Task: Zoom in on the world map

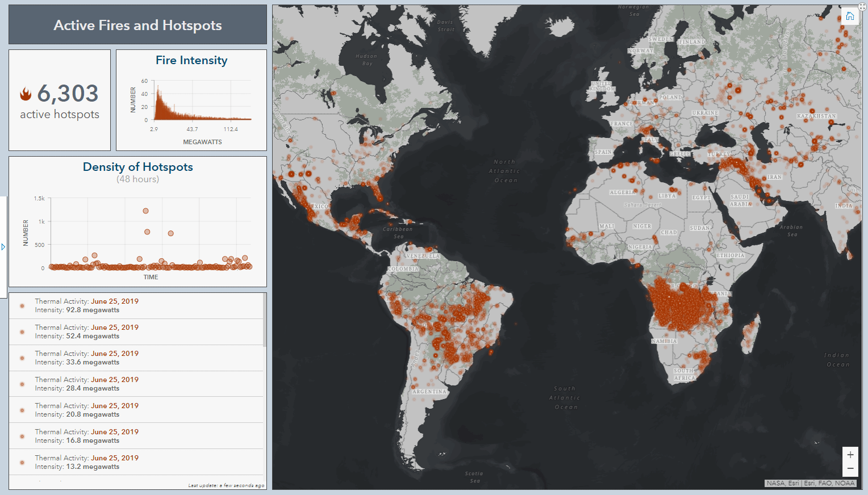Action: [850, 455]
